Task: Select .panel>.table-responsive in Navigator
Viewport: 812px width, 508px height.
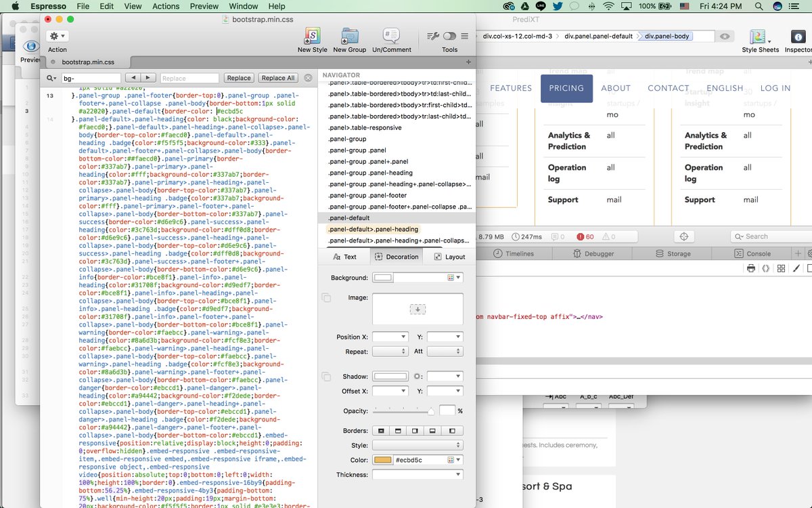Action: click(365, 127)
